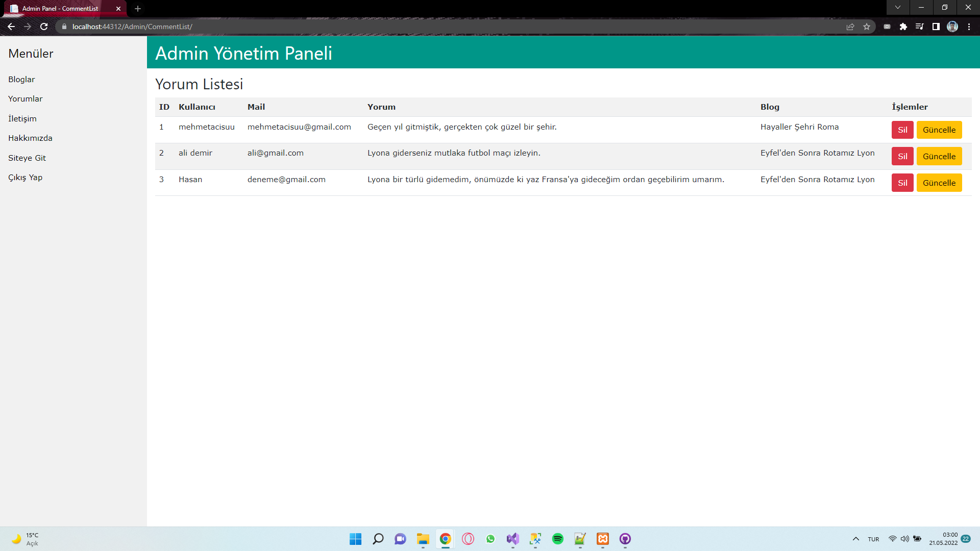Bookmark this page with the star icon

(867, 27)
